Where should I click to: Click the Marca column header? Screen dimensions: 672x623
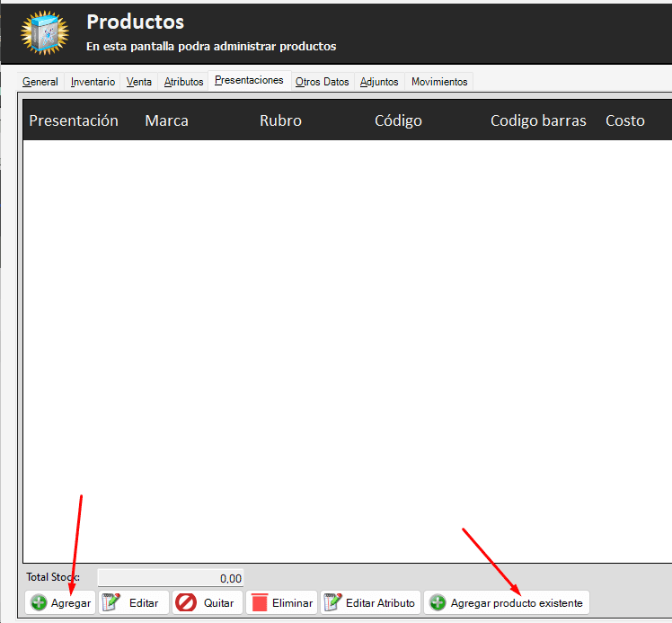click(x=166, y=120)
